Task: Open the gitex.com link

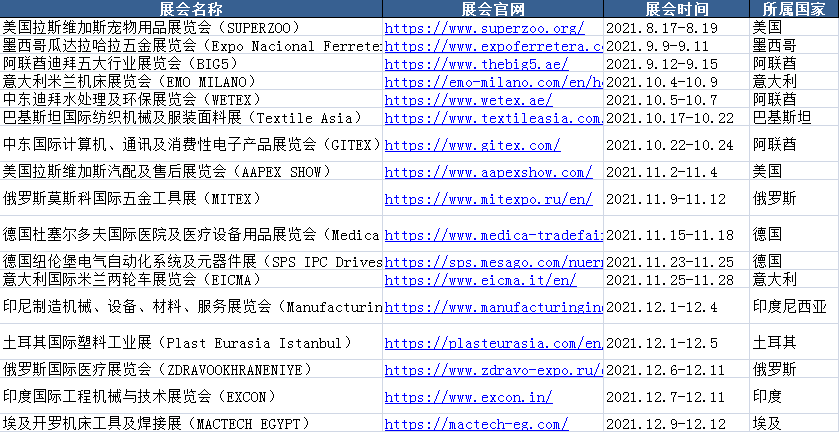Action: [x=472, y=145]
